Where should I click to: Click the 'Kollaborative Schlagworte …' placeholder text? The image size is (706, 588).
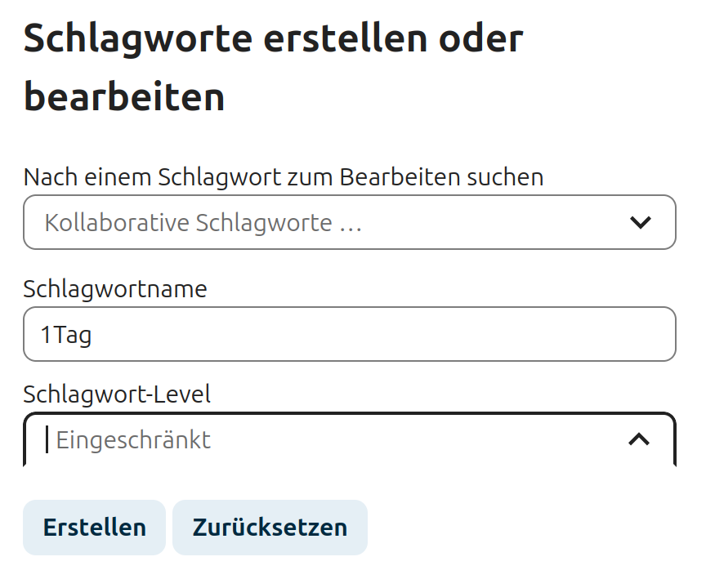tap(203, 223)
